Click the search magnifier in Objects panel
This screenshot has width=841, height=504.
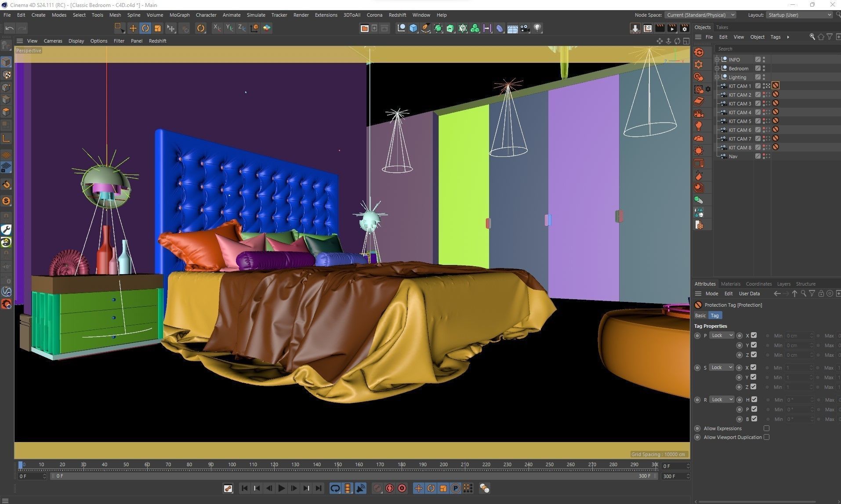coord(812,37)
